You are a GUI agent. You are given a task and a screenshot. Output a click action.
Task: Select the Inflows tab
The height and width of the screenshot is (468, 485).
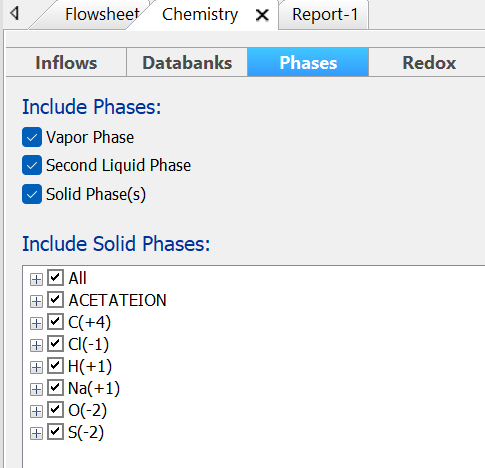(66, 63)
